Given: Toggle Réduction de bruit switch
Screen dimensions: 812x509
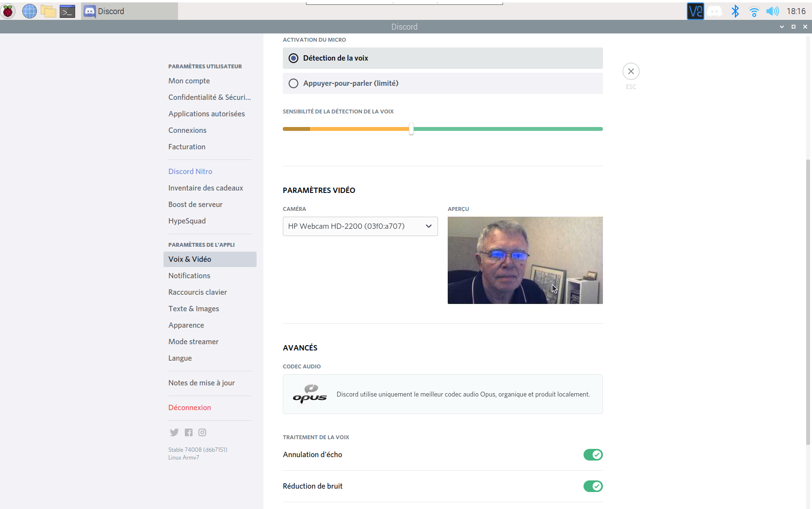Looking at the screenshot, I should (593, 486).
